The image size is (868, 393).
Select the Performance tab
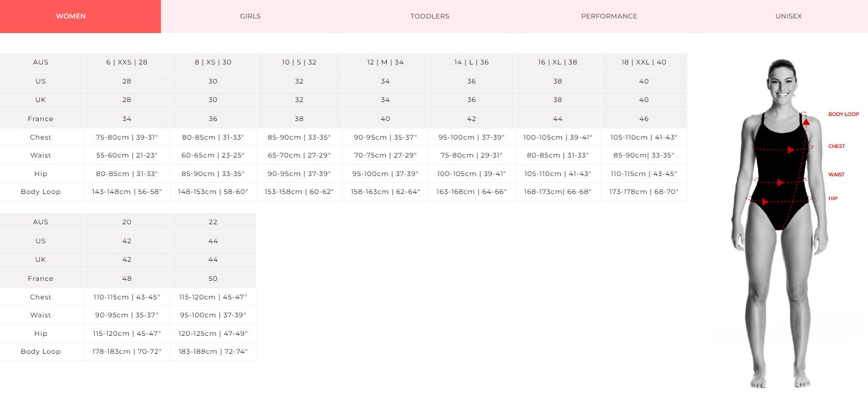point(609,16)
